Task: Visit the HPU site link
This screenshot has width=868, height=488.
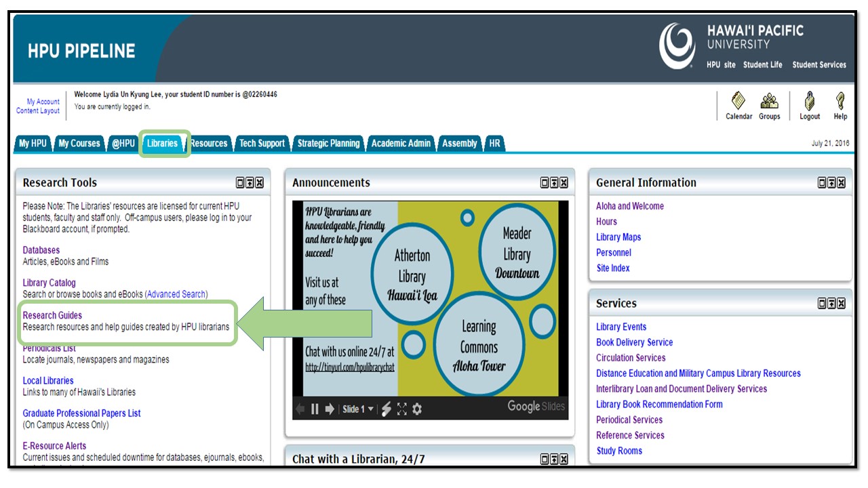Action: pyautogui.click(x=721, y=65)
